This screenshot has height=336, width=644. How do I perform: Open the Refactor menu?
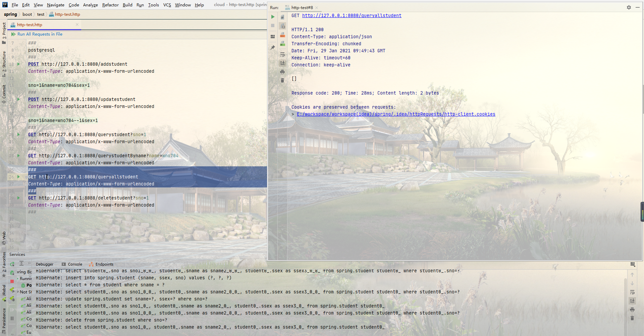[x=110, y=5]
